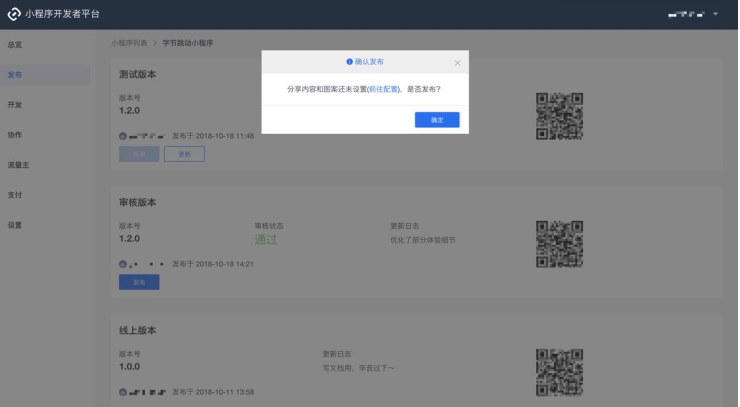The height and width of the screenshot is (407, 740).
Task: Go to 小程序列表 breadcrumb link
Action: click(129, 43)
